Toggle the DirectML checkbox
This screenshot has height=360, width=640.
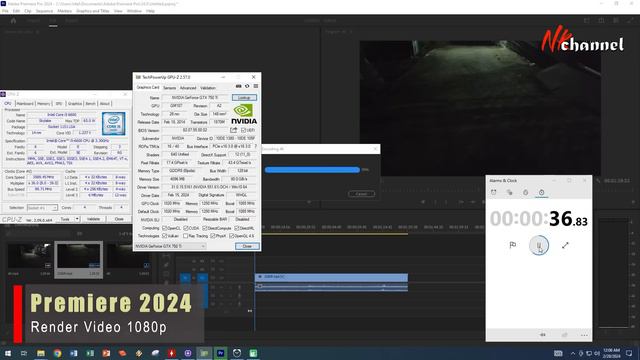point(236,228)
